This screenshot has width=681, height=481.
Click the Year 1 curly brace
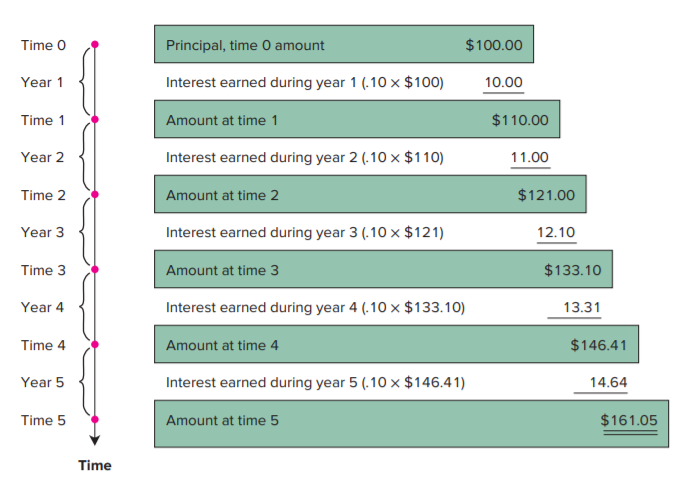coord(85,82)
